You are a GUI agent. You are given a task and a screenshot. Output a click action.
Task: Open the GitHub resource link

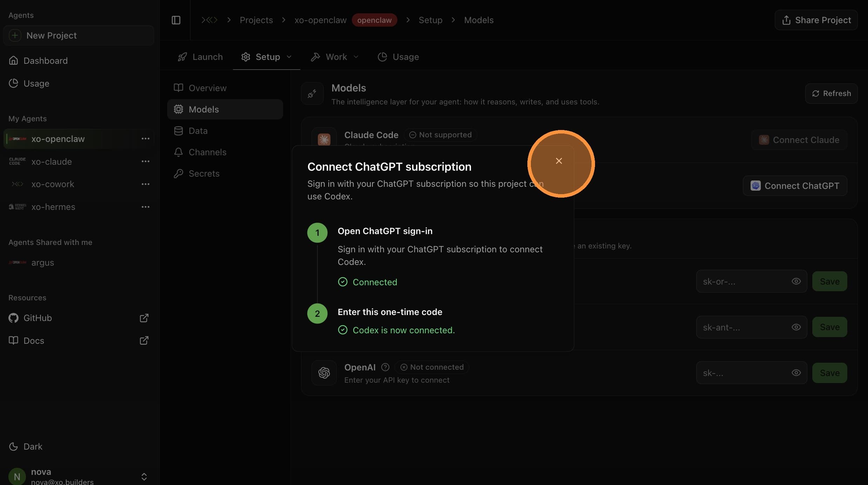[x=37, y=318]
